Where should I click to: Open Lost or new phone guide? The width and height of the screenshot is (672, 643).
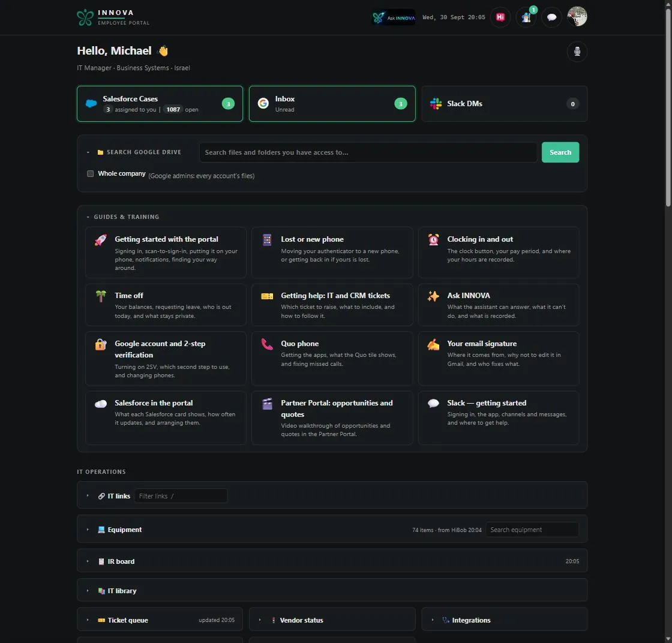[x=332, y=253]
